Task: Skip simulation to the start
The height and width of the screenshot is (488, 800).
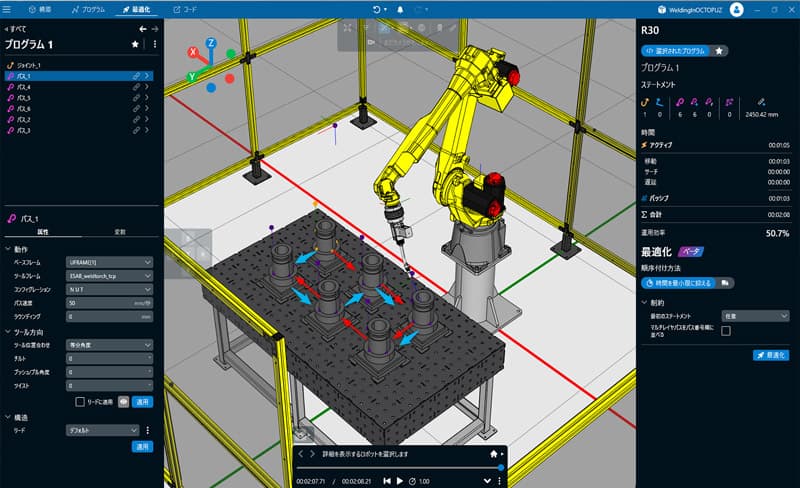Action: pos(387,481)
